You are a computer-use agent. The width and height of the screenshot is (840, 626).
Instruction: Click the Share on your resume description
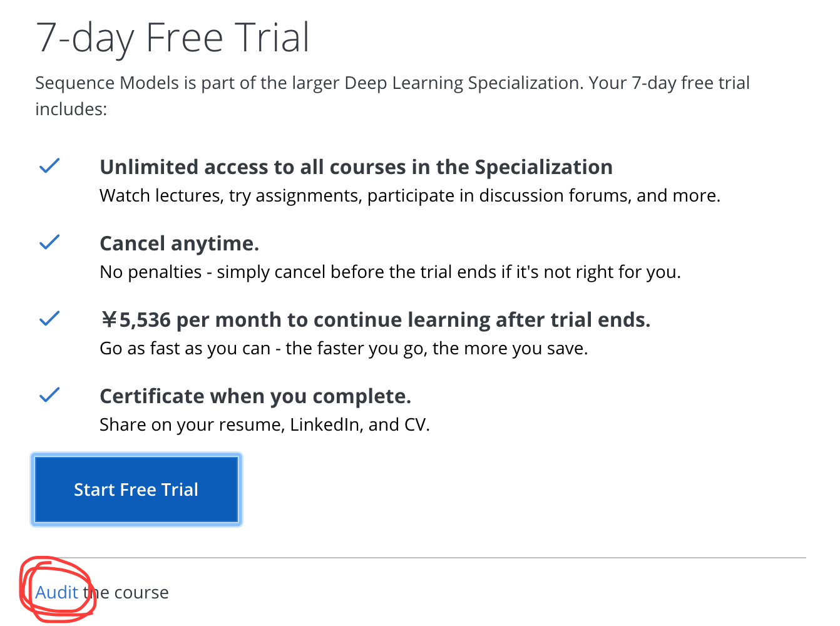[x=264, y=425]
